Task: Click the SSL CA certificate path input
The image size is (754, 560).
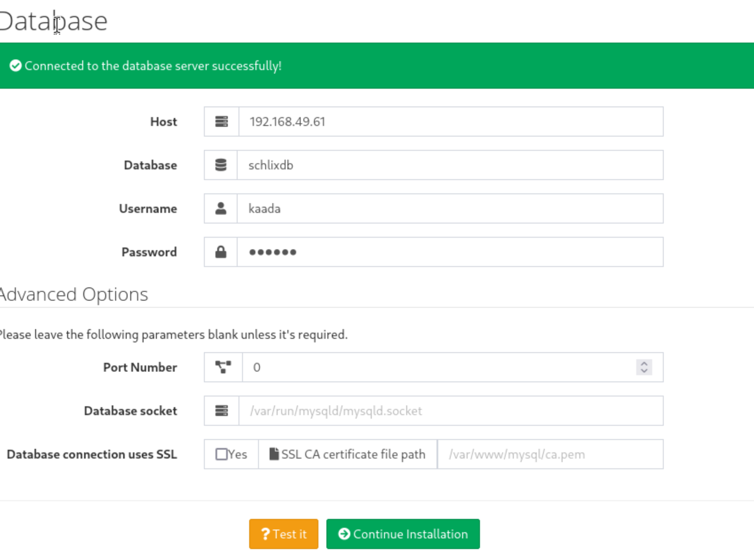Action: pyautogui.click(x=549, y=454)
